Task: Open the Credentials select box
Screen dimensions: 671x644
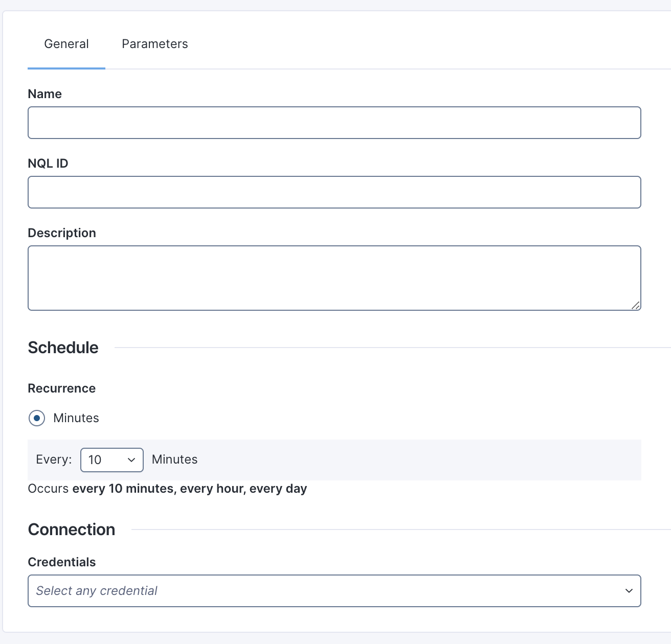Action: (x=334, y=591)
